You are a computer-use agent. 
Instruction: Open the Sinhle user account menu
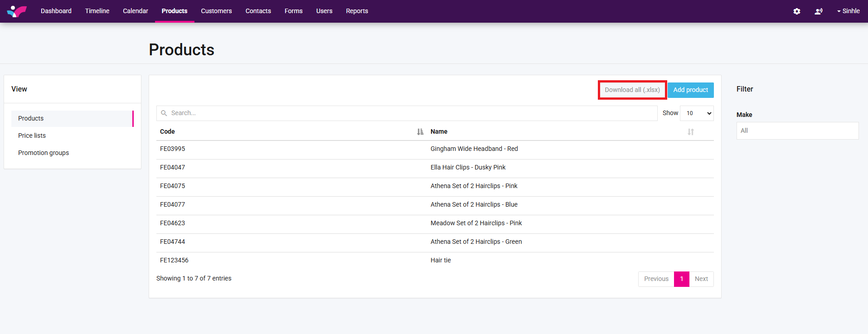[x=848, y=11]
